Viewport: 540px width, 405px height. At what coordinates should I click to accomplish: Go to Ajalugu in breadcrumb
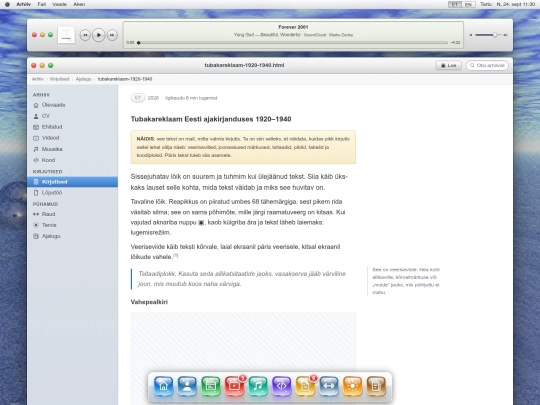point(84,79)
